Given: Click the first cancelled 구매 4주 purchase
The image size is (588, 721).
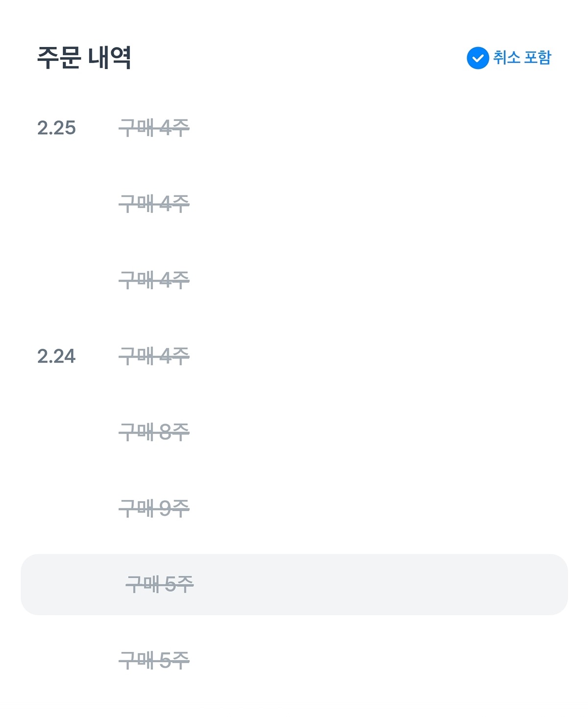Looking at the screenshot, I should pyautogui.click(x=154, y=128).
